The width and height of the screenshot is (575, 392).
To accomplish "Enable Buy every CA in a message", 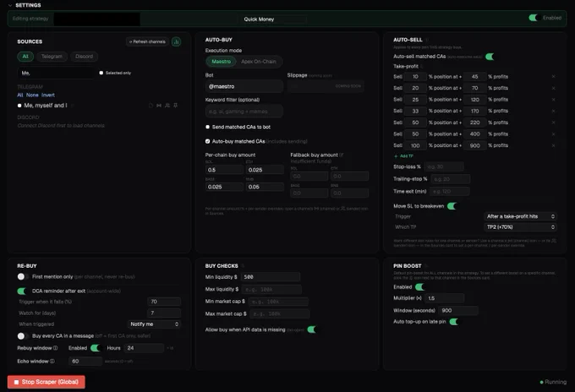I will point(22,336).
